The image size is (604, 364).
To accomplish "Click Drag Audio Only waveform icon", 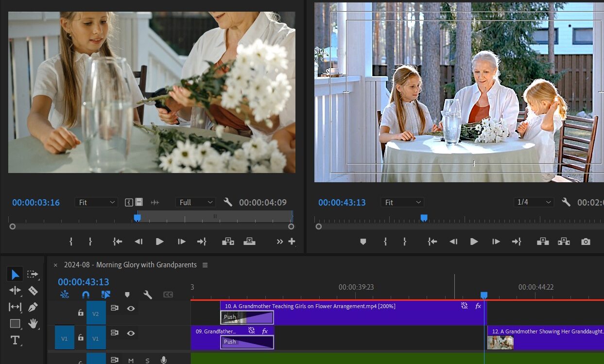I will click(155, 202).
